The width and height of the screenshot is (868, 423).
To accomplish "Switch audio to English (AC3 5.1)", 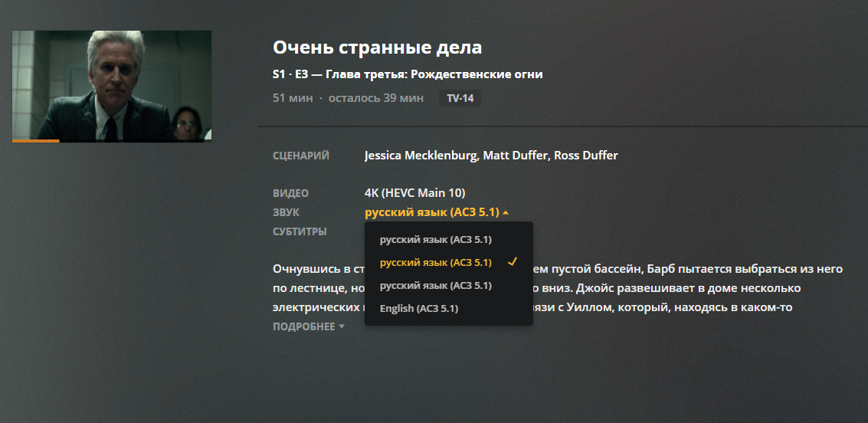I will [449, 308].
